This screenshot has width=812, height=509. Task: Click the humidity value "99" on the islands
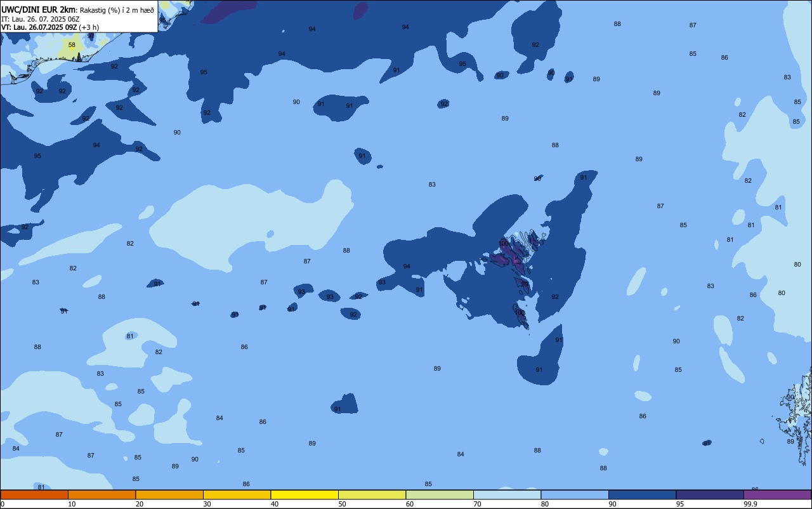click(525, 284)
